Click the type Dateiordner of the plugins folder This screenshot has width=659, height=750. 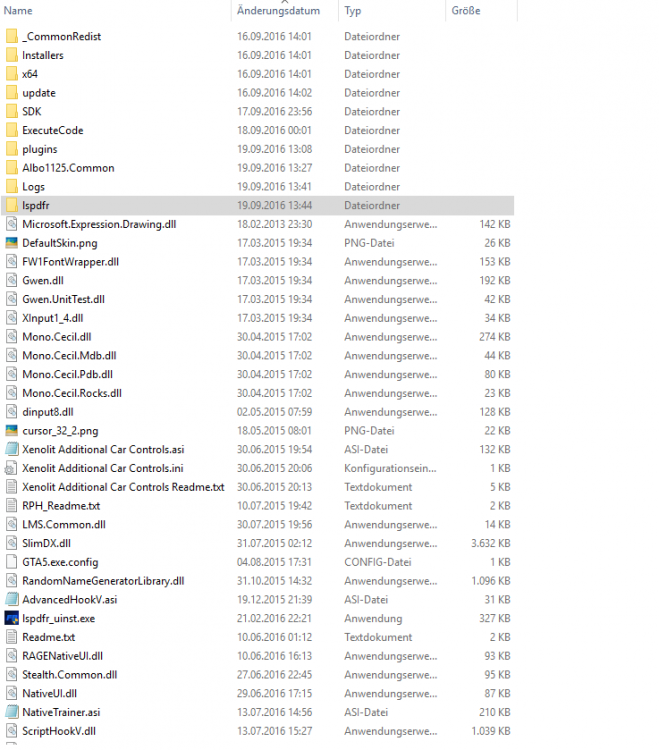pos(372,149)
